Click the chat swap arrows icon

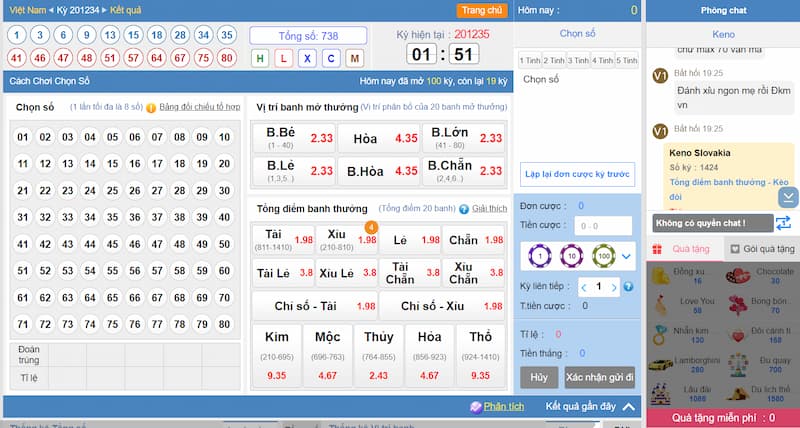783,223
